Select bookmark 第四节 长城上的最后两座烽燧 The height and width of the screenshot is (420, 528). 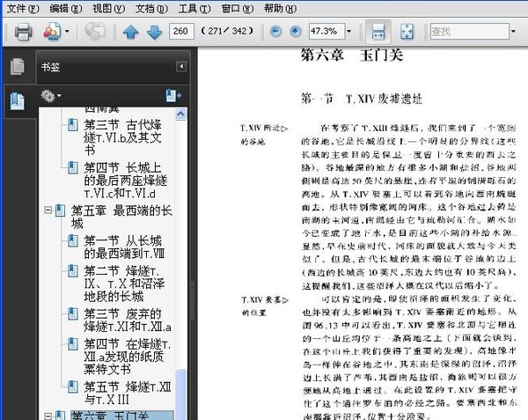click(126, 181)
